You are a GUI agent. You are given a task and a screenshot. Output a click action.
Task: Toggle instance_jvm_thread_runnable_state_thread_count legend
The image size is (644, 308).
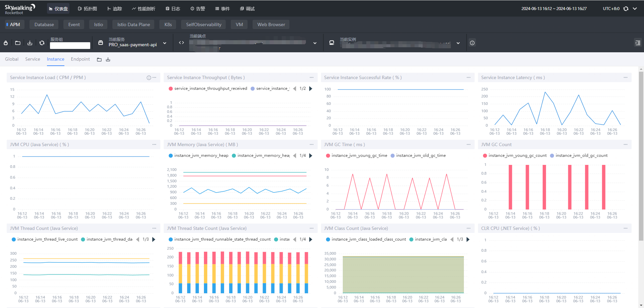coord(219,239)
